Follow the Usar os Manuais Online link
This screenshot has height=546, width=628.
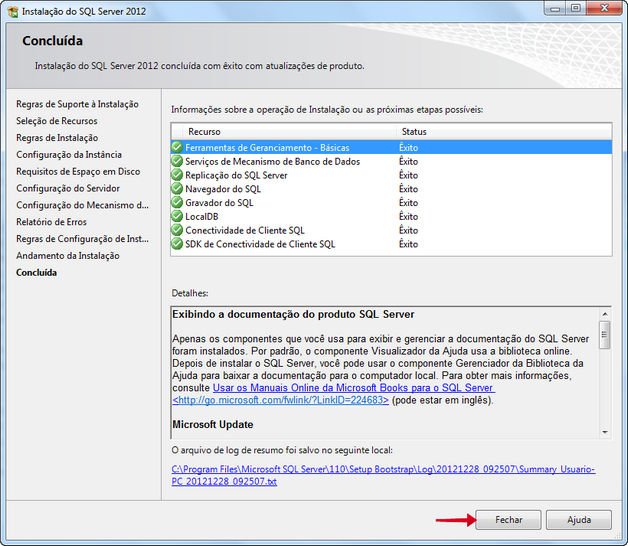coord(354,388)
